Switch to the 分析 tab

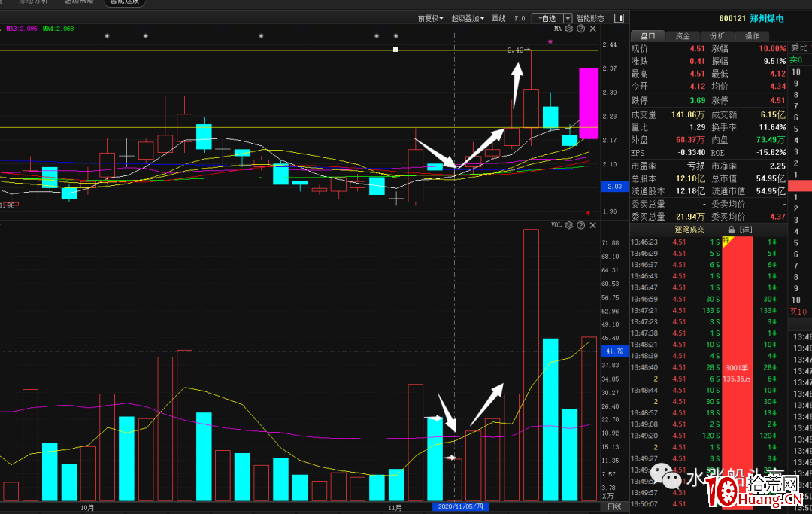click(717, 35)
